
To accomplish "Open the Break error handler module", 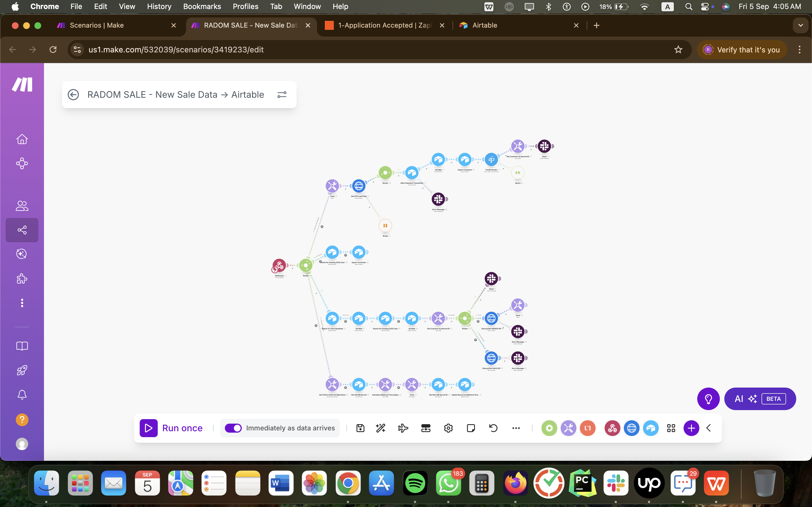I will tap(385, 226).
